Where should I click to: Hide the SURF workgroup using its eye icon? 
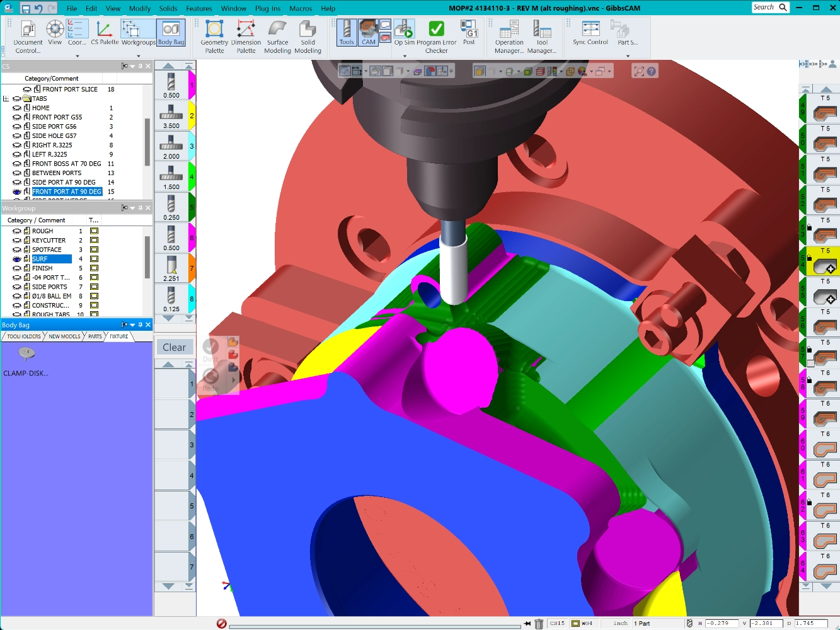point(17,259)
